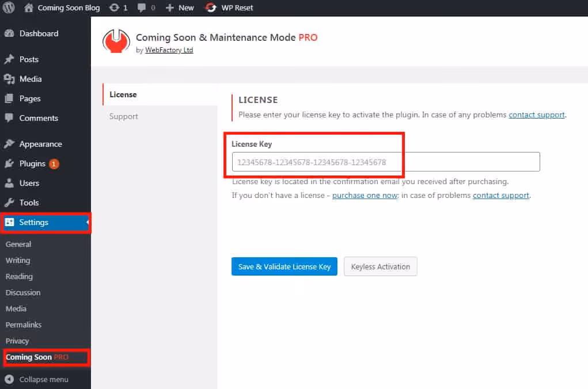Viewport: 588px width, 389px height.
Task: Click the Appearance brush icon
Action: pos(9,144)
